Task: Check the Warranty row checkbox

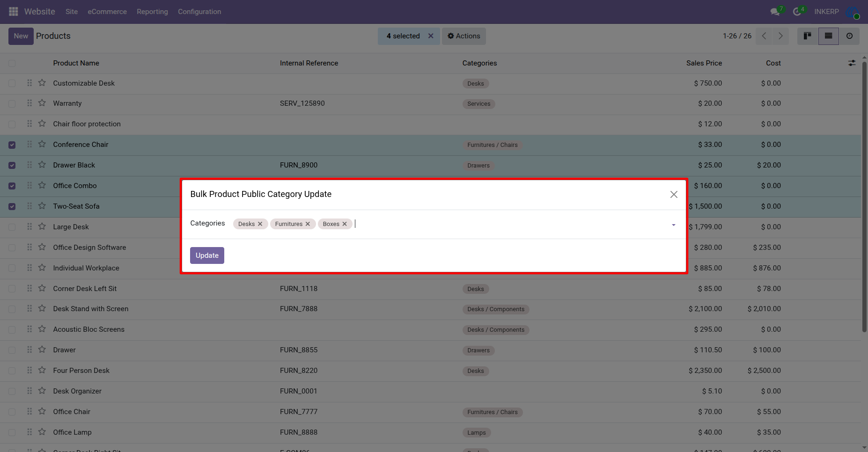Action: (12, 104)
